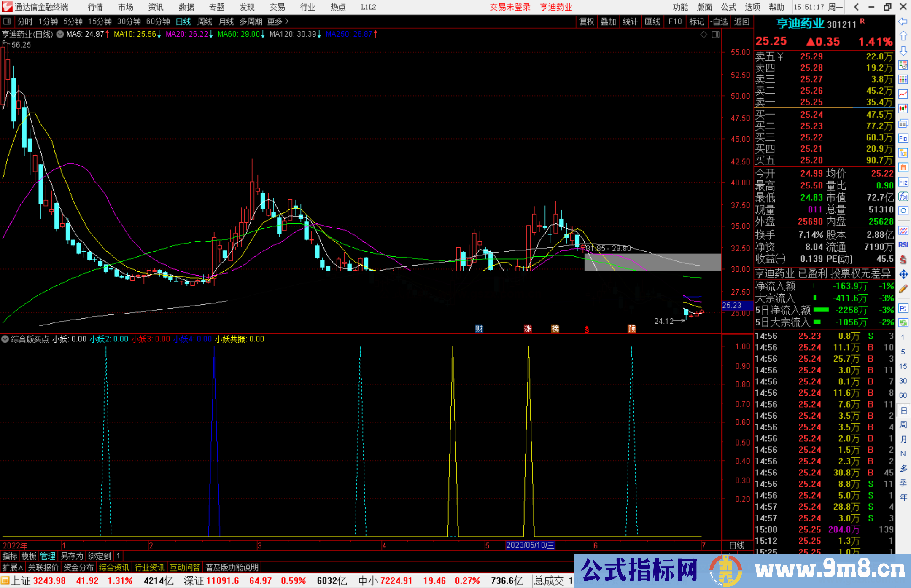Switch sidebar period to 月 monthly
This screenshot has height=588, width=911.
(903, 439)
